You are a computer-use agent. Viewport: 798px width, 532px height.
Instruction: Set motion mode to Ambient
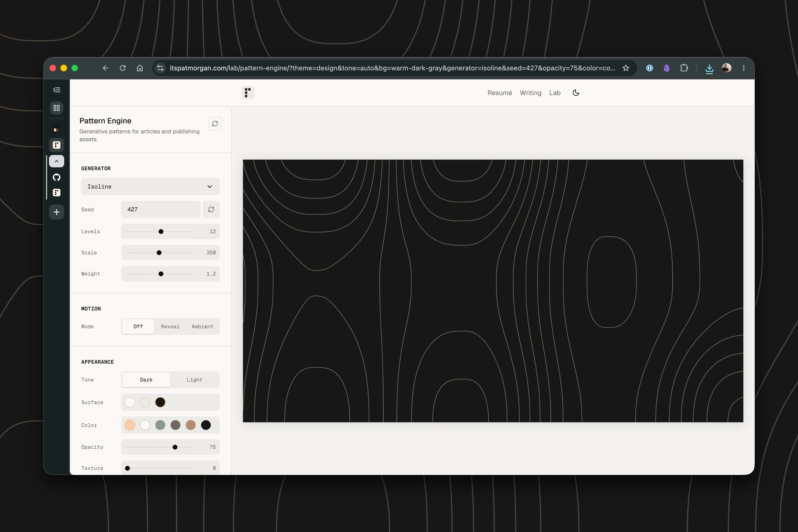coord(203,326)
